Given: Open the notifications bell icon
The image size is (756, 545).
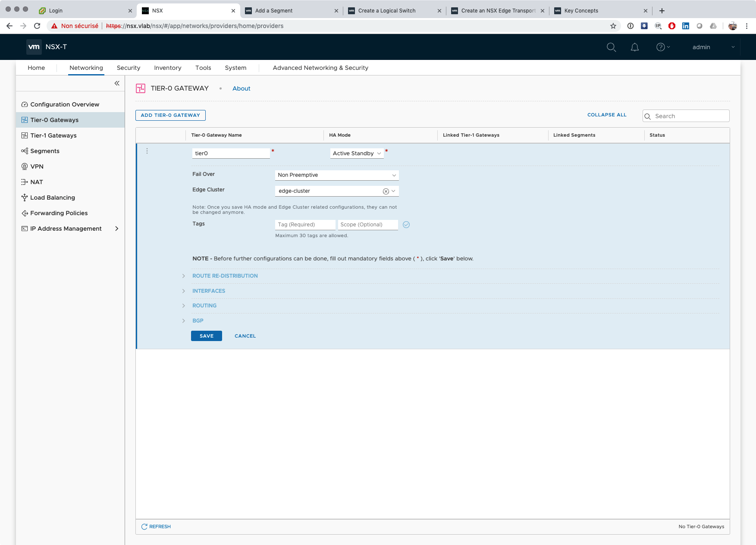Looking at the screenshot, I should tap(634, 47).
